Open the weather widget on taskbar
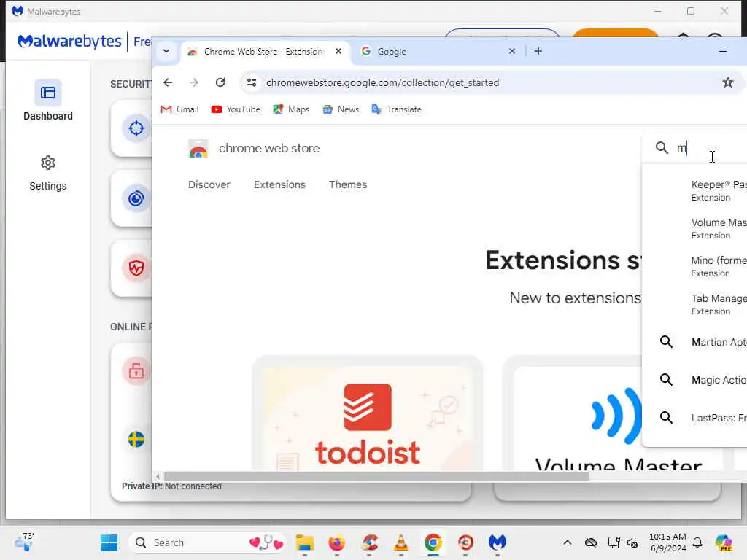This screenshot has width=747, height=560. point(24,542)
